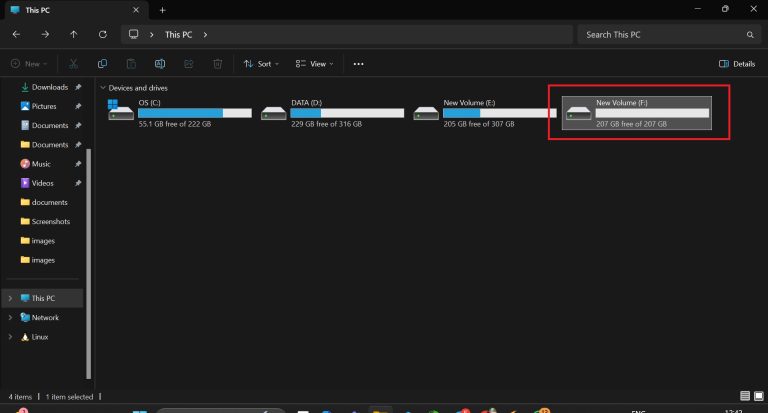Select the DATA (D:) drive
This screenshot has height=413, width=768.
pyautogui.click(x=332, y=113)
